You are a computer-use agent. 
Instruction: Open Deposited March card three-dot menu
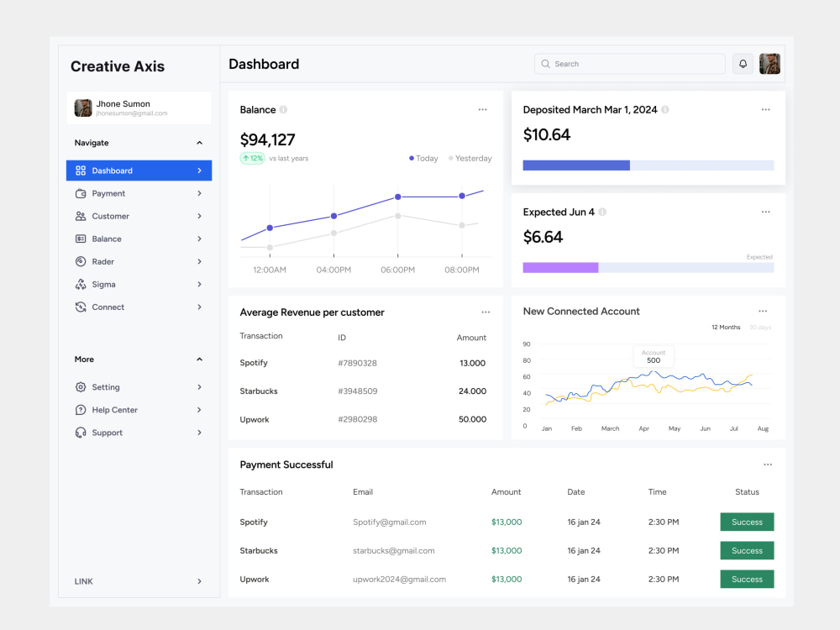point(765,110)
